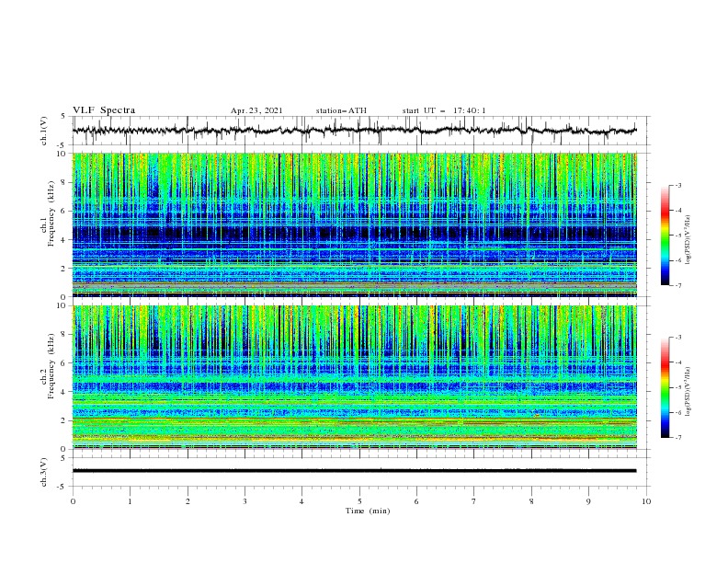Screen dimensions: 728x563
Task: Select the "start UT = 17:40:1" text
Action: coord(444,110)
